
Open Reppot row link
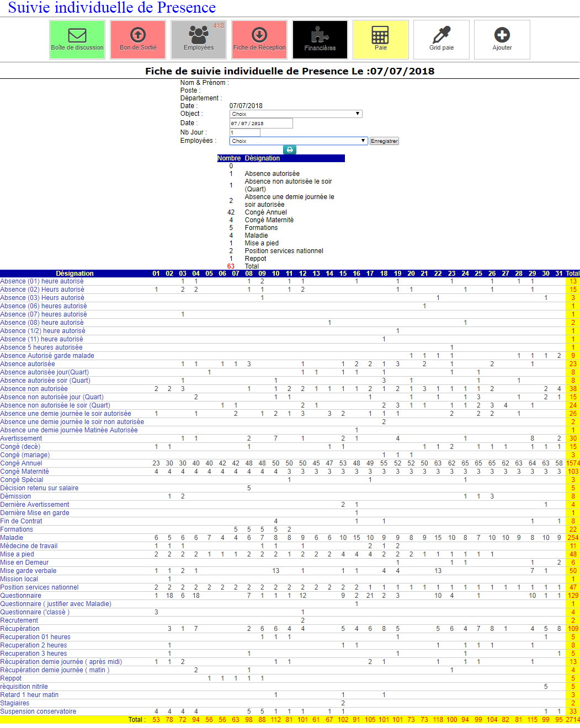tap(11, 678)
